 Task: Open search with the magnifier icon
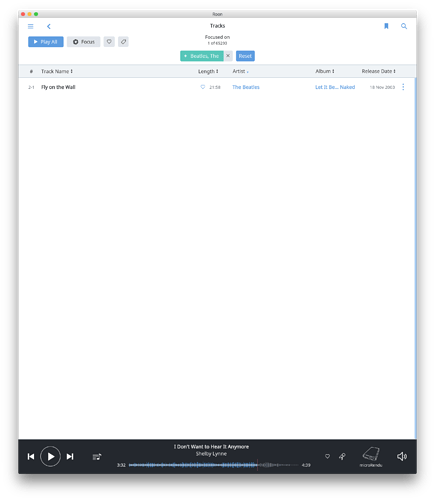tap(404, 26)
